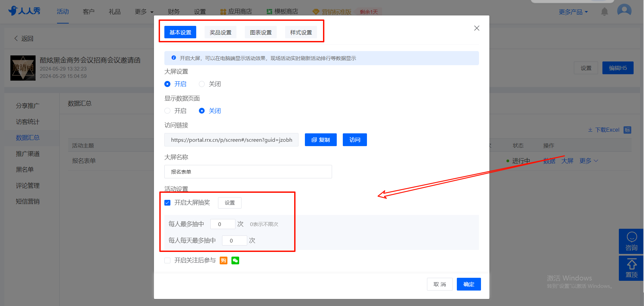Click the orange 购 badge icon

pos(223,260)
